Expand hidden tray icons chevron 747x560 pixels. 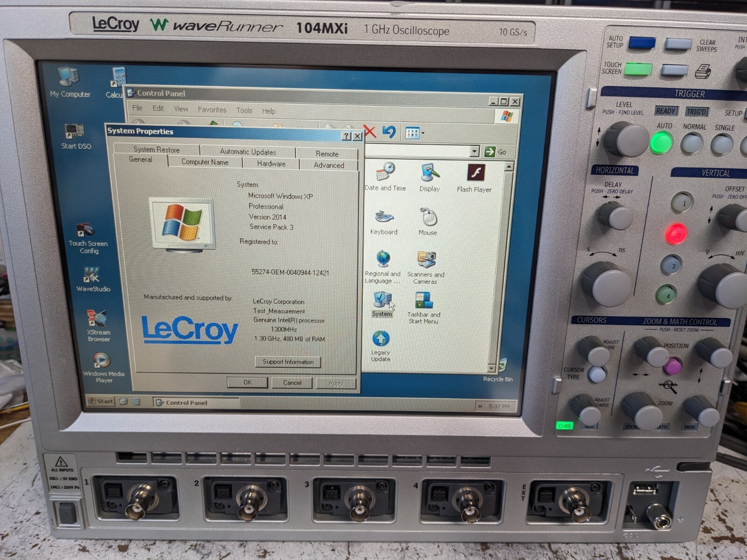click(x=480, y=406)
